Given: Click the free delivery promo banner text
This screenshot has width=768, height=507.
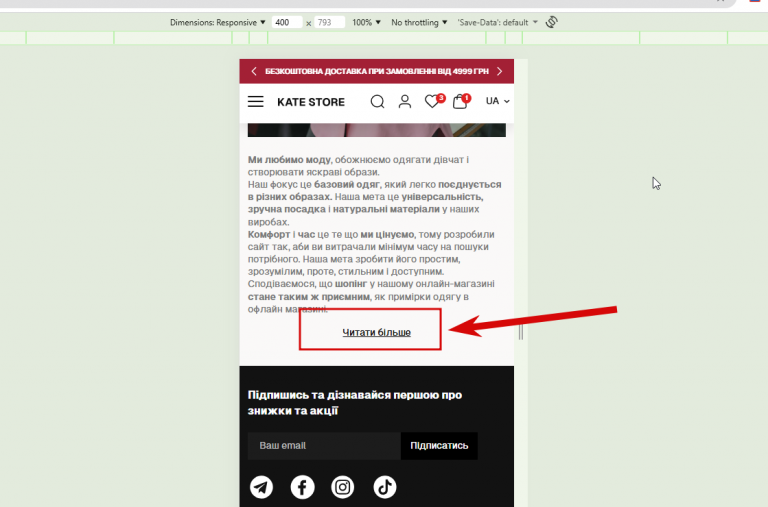Looking at the screenshot, I should (377, 72).
